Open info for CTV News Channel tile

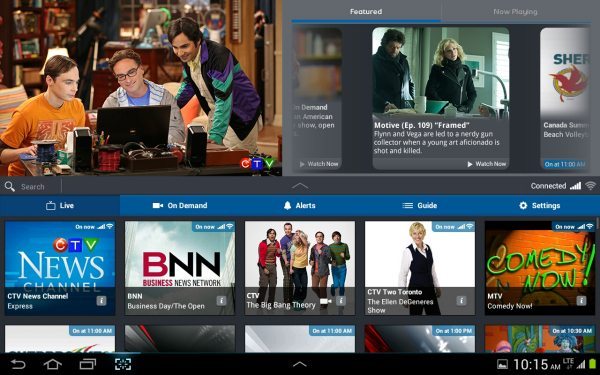click(x=101, y=301)
